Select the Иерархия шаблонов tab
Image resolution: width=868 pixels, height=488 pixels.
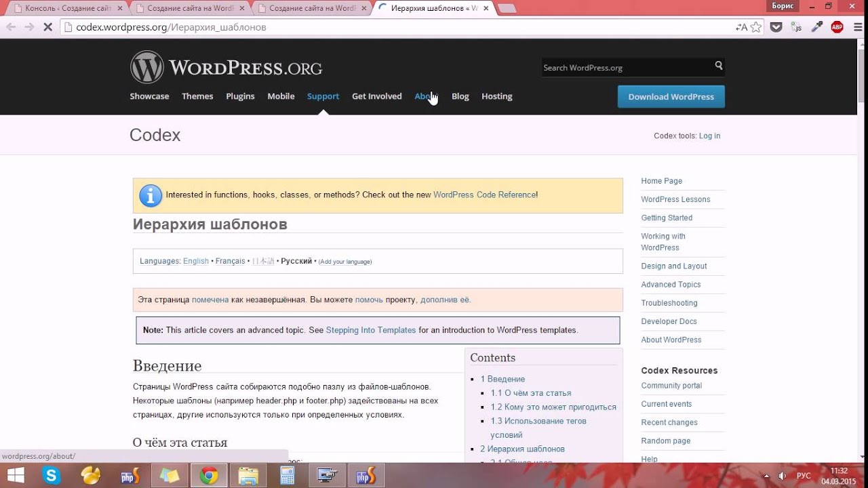[x=433, y=8]
